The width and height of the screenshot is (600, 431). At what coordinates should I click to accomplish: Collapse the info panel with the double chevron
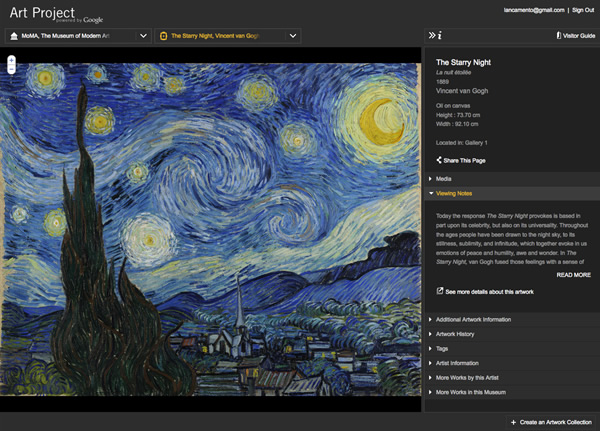tap(432, 36)
